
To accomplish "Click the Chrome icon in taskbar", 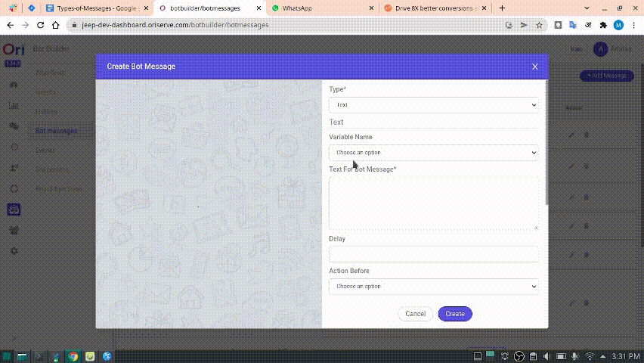I will [x=73, y=356].
